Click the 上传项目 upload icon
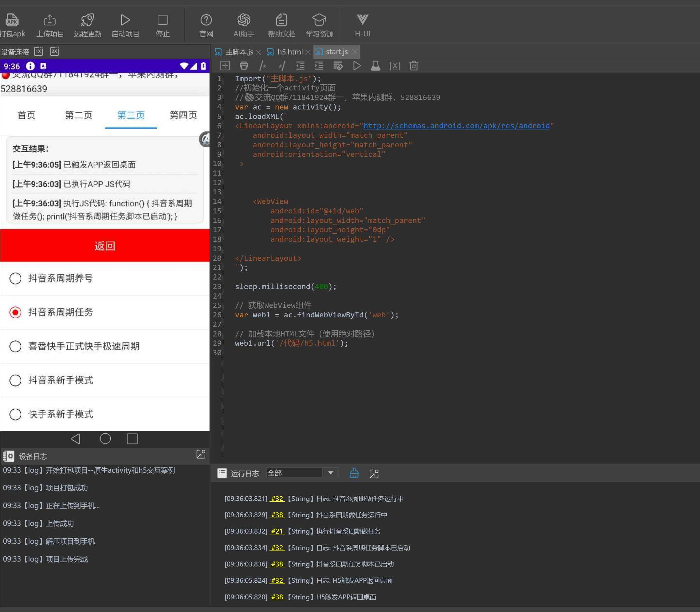The height and width of the screenshot is (612, 700). (50, 20)
